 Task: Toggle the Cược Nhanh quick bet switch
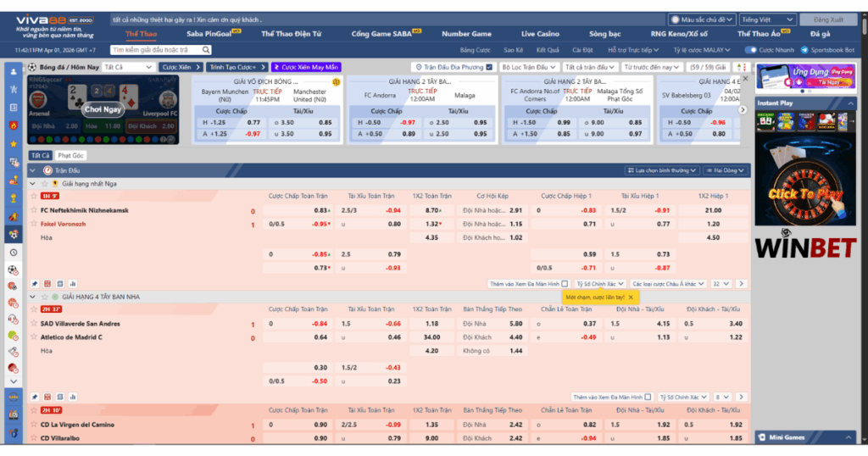tap(750, 50)
